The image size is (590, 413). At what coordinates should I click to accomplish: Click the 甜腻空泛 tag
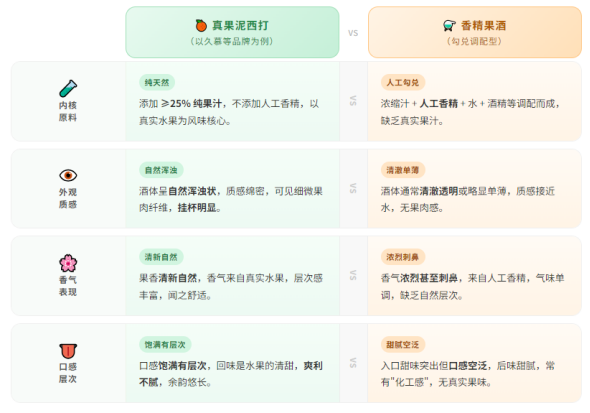pyautogui.click(x=403, y=345)
